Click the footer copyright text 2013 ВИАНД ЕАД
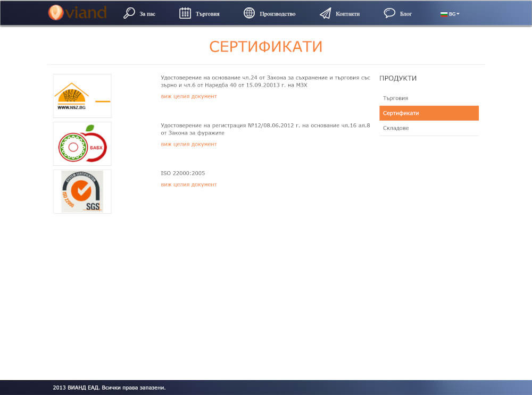 point(109,388)
